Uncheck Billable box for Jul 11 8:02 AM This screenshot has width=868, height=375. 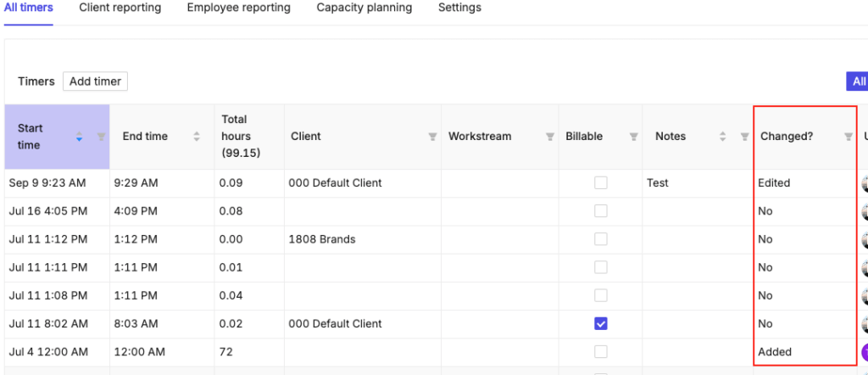tap(600, 323)
